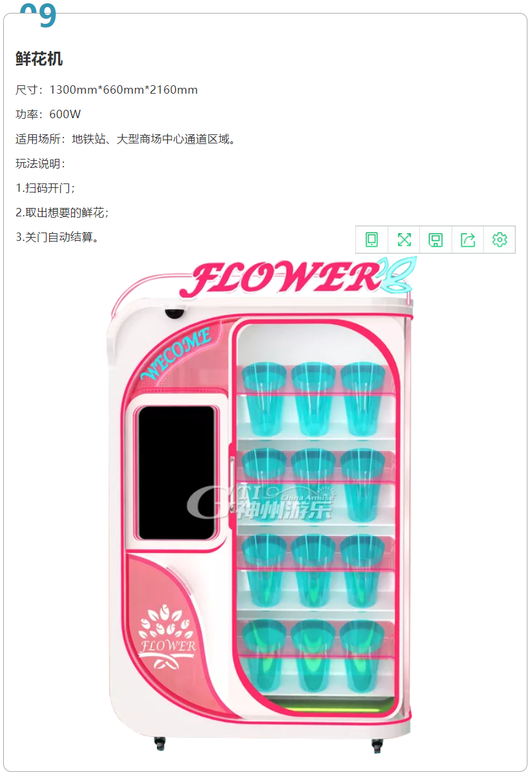The height and width of the screenshot is (777, 532).
Task: Open settings via the gear icon
Action: [x=500, y=240]
